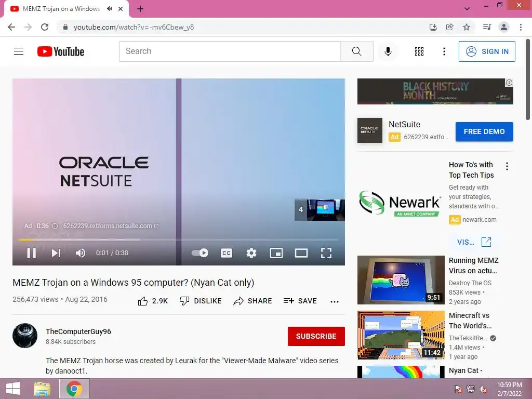Open the Newark ad options menu
This screenshot has height=399, width=532.
tap(507, 166)
